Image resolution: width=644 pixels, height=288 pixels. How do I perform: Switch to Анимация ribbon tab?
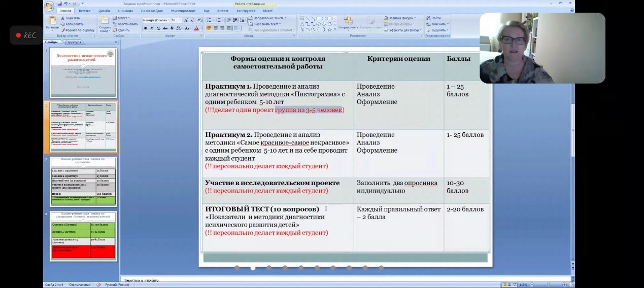point(125,11)
